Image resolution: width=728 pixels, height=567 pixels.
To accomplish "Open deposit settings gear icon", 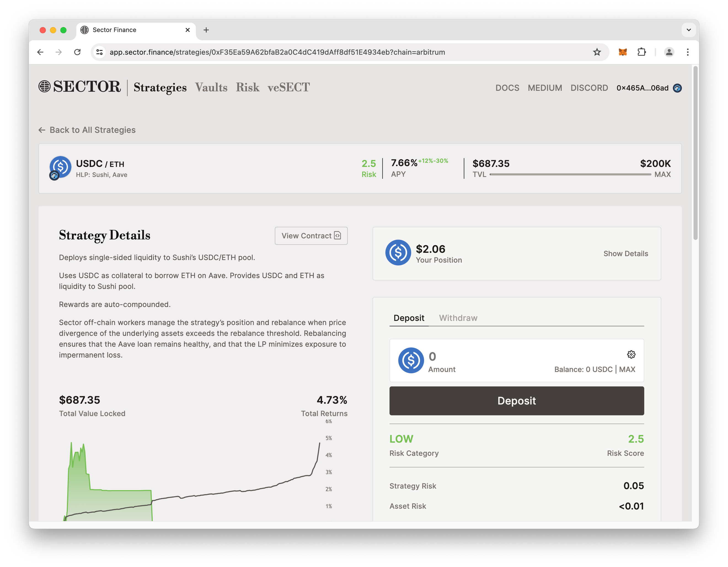I will click(631, 354).
